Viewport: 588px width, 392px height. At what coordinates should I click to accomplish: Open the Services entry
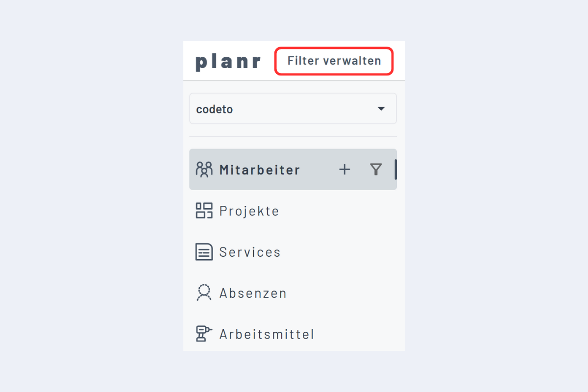[x=250, y=251]
